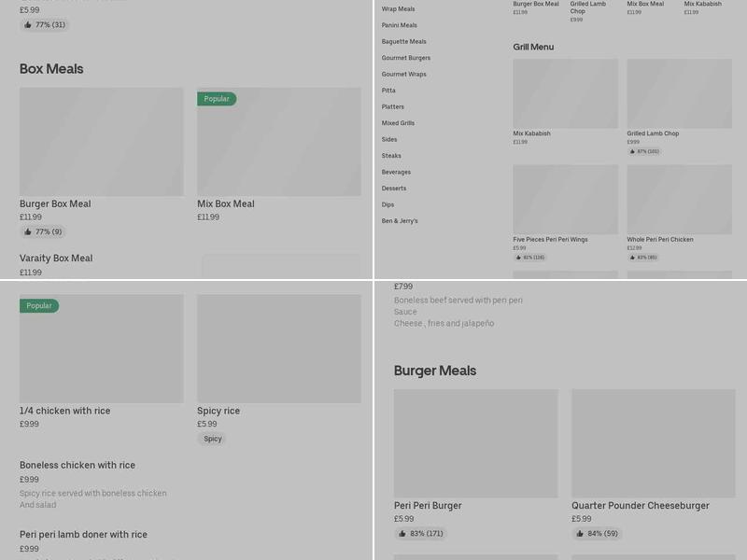747x560 pixels.
Task: Select the Gourmet Burgers menu category
Action: (405, 58)
